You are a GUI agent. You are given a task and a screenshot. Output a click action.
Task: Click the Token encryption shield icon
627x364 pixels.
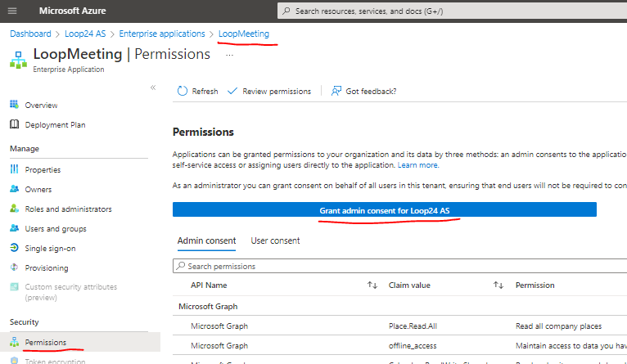[x=15, y=361]
